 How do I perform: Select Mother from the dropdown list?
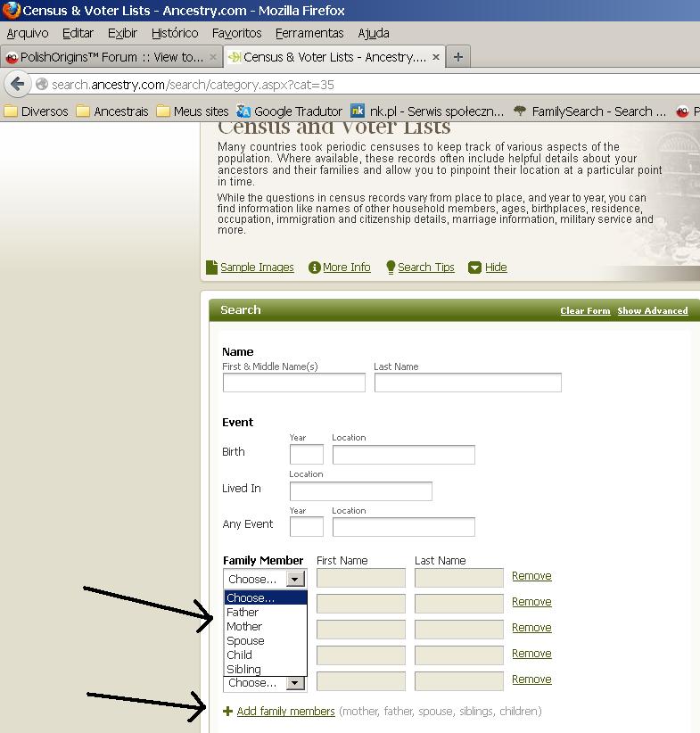tap(266, 626)
